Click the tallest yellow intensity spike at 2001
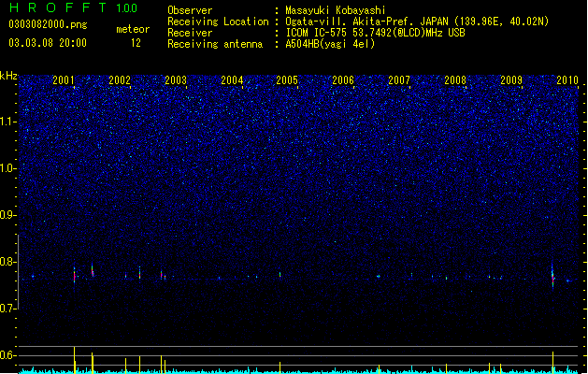 click(74, 360)
